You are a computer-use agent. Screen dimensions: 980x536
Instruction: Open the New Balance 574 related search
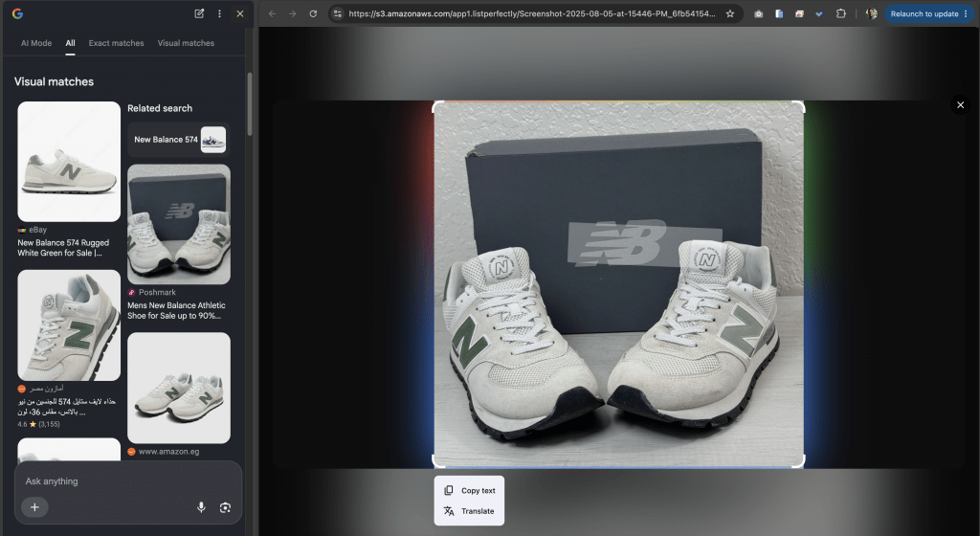click(179, 140)
